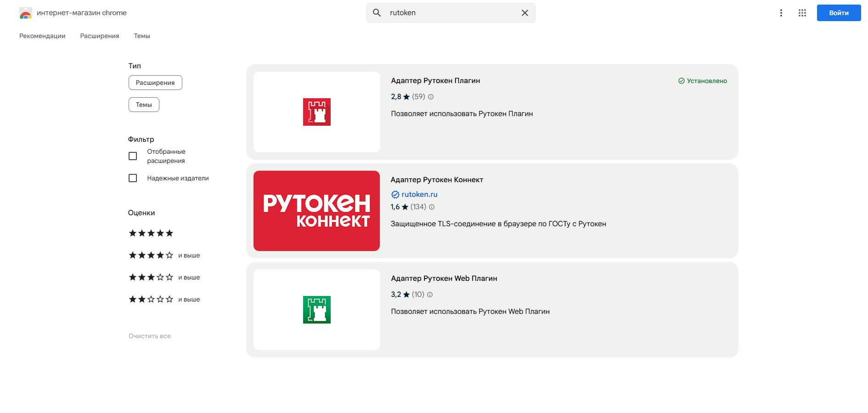Viewport: 868px width, 413px height.
Task: Click rating info icon next to (134)
Action: point(432,207)
